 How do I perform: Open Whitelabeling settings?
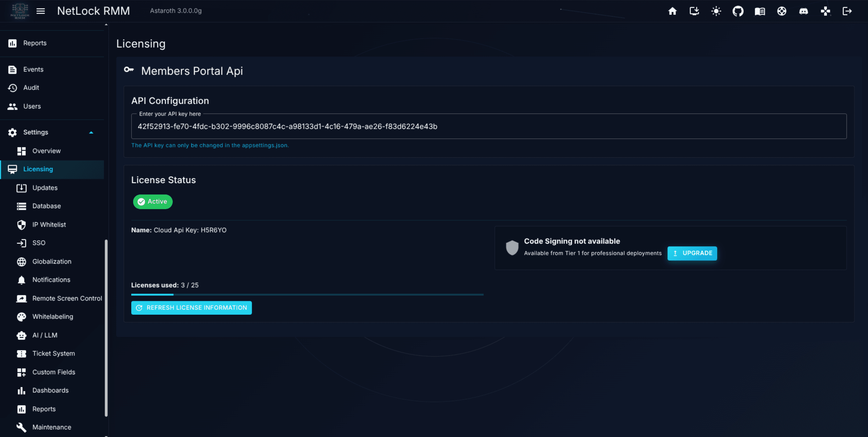coord(52,317)
